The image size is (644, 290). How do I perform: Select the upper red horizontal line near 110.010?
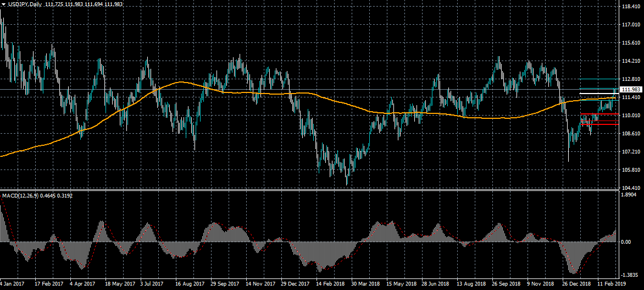coord(599,114)
